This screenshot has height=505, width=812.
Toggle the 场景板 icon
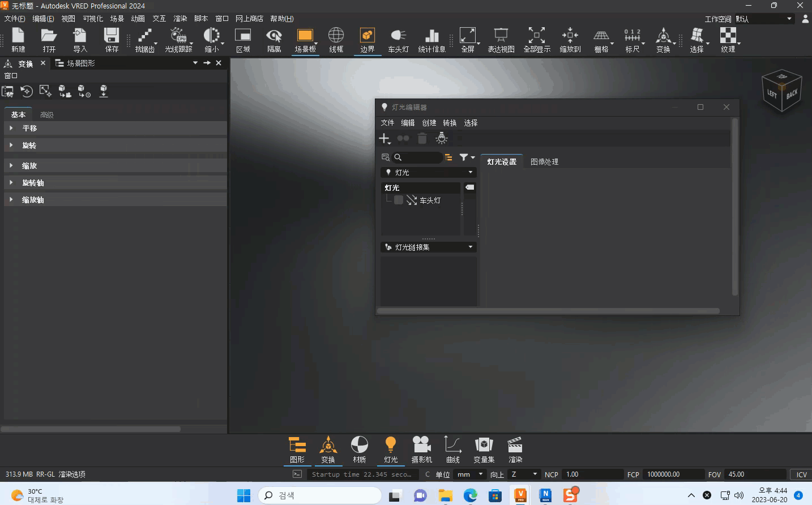(305, 40)
